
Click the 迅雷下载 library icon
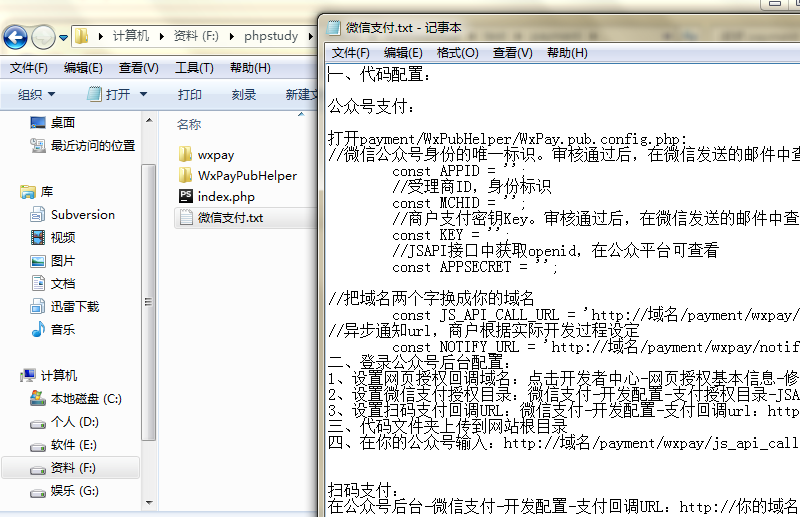click(38, 306)
